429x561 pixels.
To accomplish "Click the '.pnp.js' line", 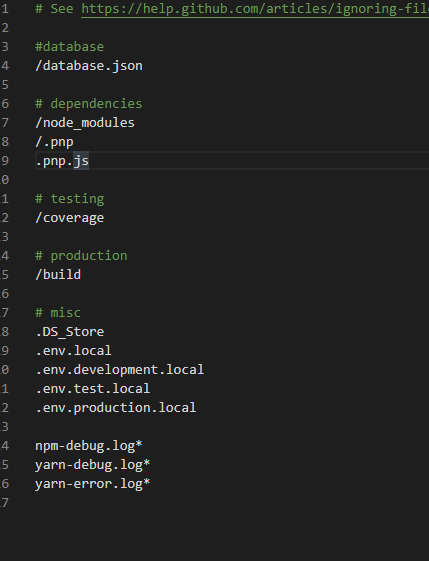I will click(62, 161).
